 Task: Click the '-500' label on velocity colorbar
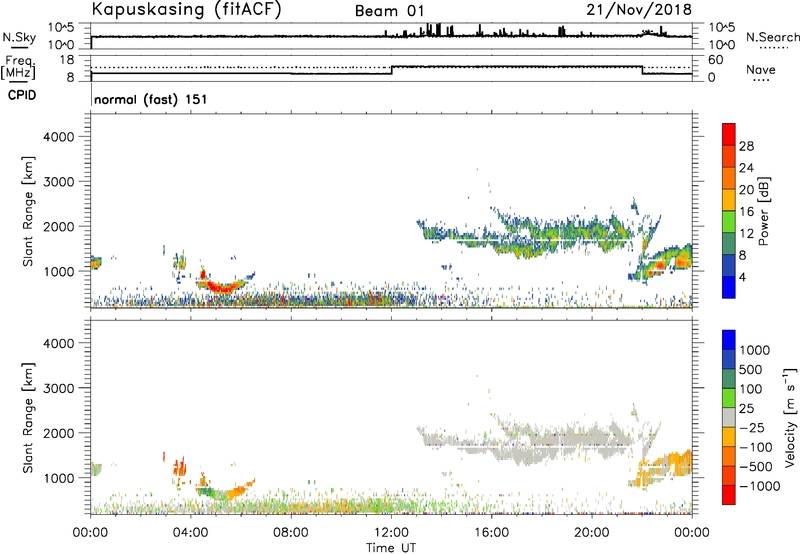[x=756, y=467]
